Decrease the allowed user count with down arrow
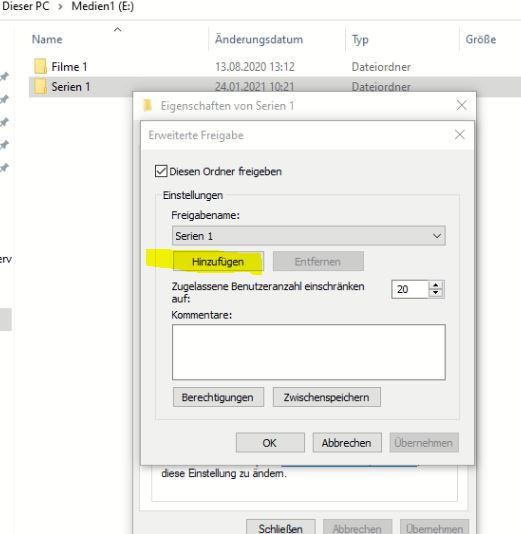Screen dimensions: 521x534 pyautogui.click(x=436, y=293)
